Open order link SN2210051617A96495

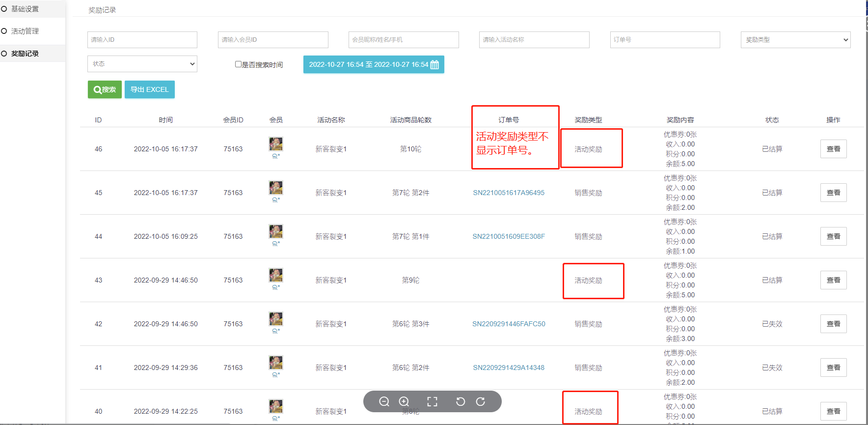(509, 193)
